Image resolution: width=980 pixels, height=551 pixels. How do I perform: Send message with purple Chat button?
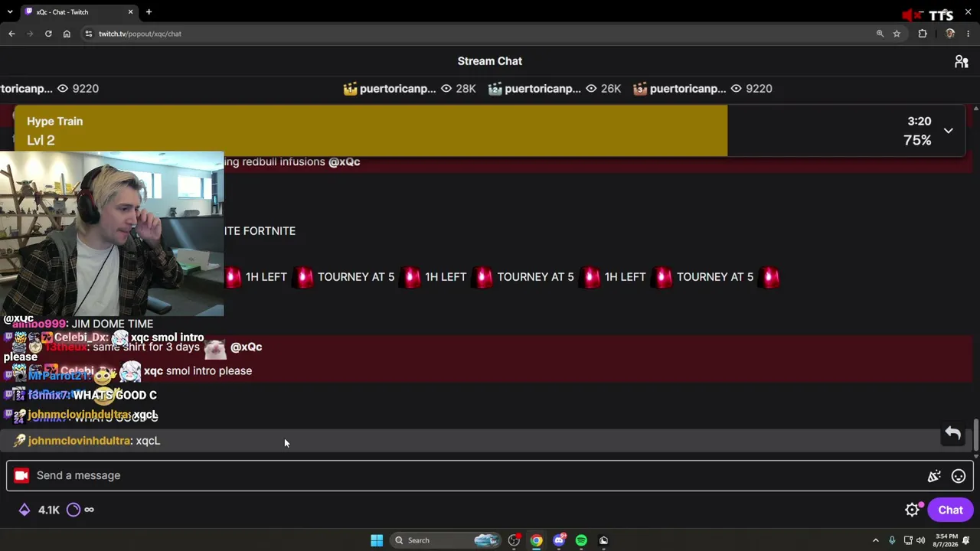click(950, 510)
